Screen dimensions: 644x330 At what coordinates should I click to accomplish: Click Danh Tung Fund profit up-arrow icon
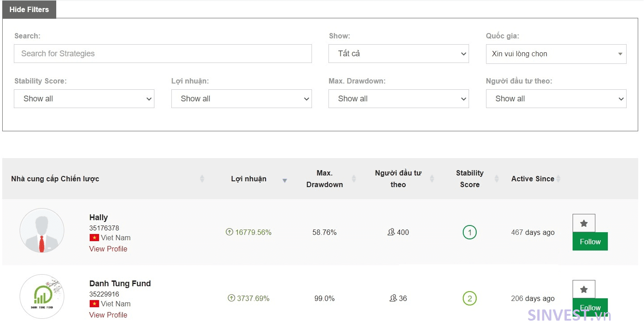pos(231,298)
